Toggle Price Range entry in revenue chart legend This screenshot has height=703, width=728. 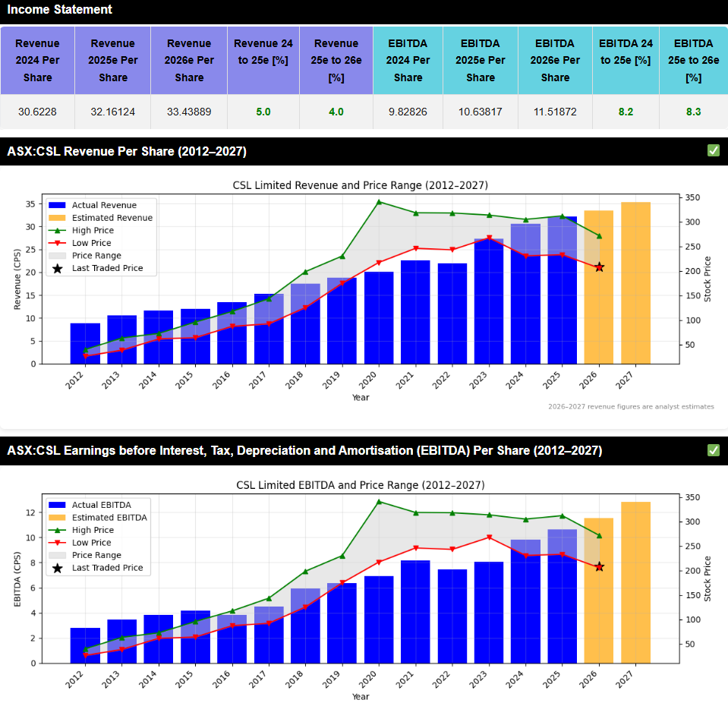click(x=96, y=256)
